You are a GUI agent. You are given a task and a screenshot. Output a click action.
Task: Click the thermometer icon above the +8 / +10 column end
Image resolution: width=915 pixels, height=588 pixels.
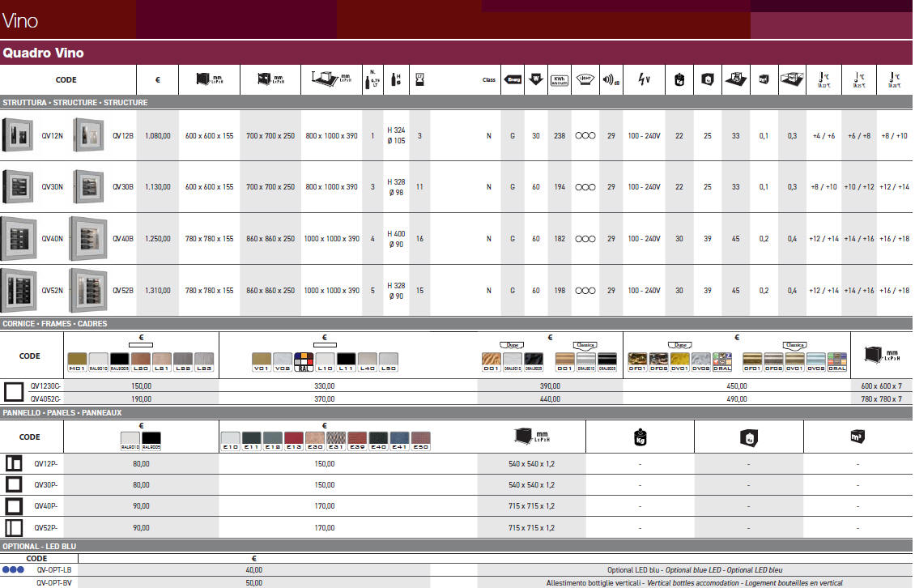pos(894,79)
